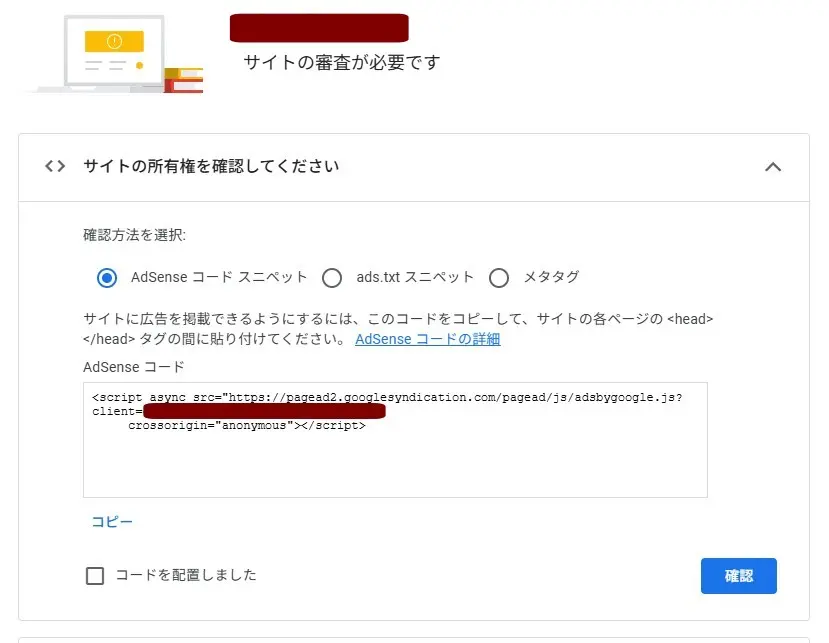
Task: Click the blue 確認 button
Action: click(739, 576)
